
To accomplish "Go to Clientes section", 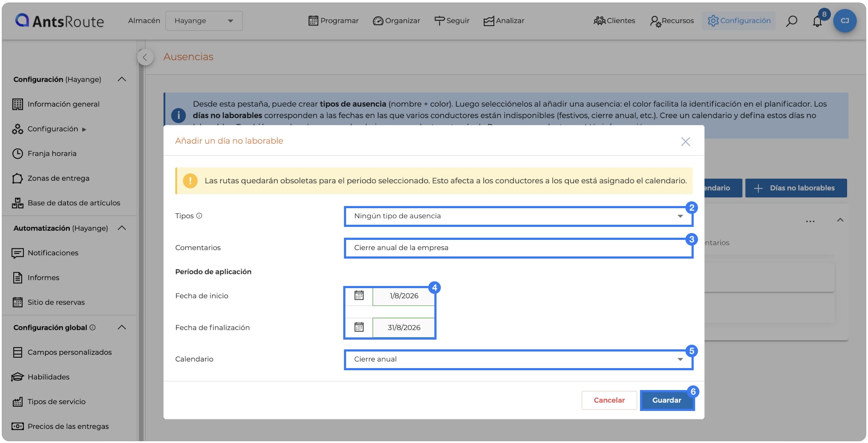I will (x=614, y=21).
